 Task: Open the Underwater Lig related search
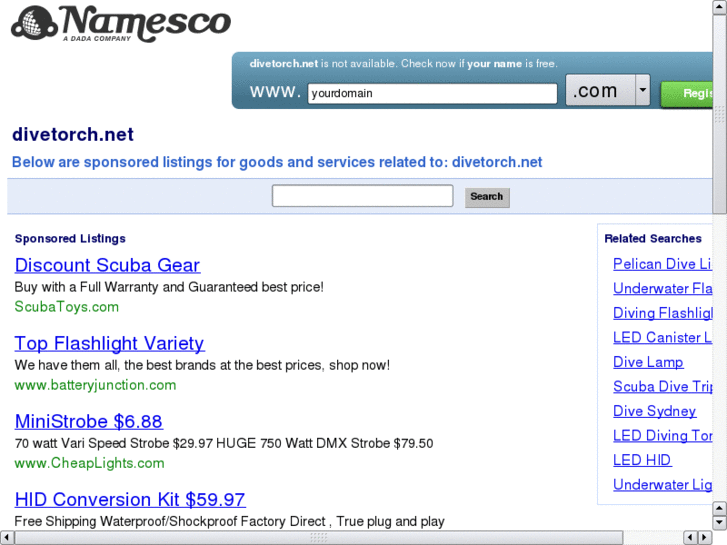pyautogui.click(x=663, y=485)
